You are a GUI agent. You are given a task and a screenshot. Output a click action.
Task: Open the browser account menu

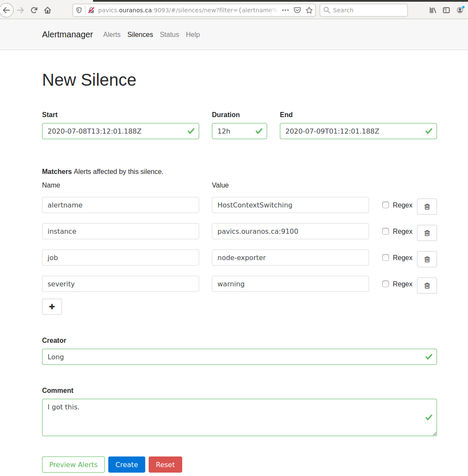pos(460,10)
